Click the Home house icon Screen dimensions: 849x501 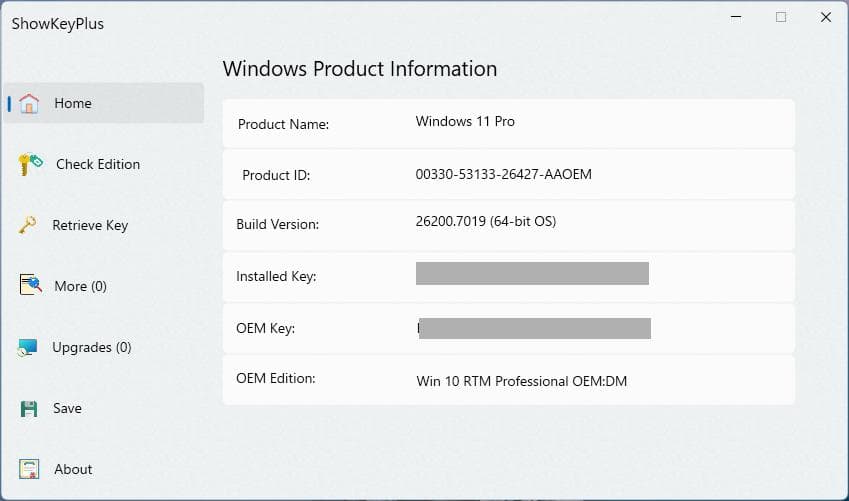29,103
